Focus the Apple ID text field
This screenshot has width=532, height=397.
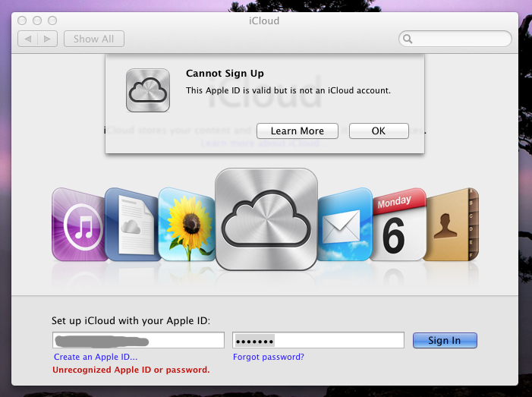138,340
